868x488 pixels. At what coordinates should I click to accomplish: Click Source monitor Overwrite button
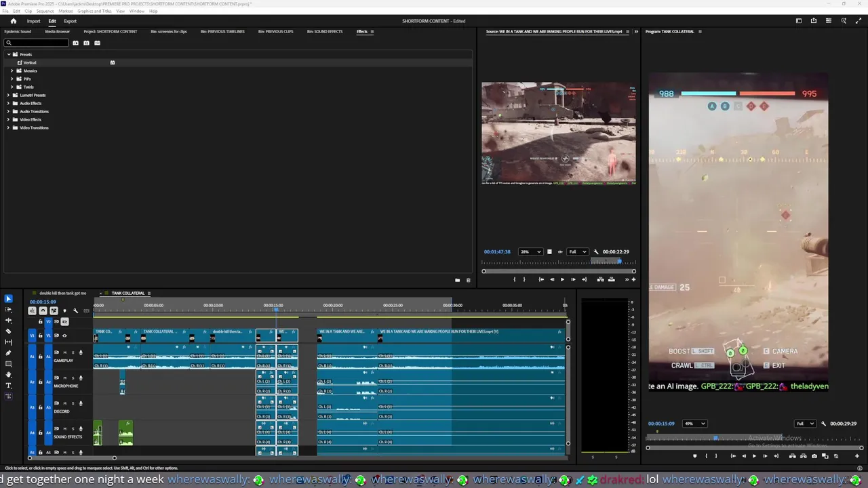coord(611,279)
